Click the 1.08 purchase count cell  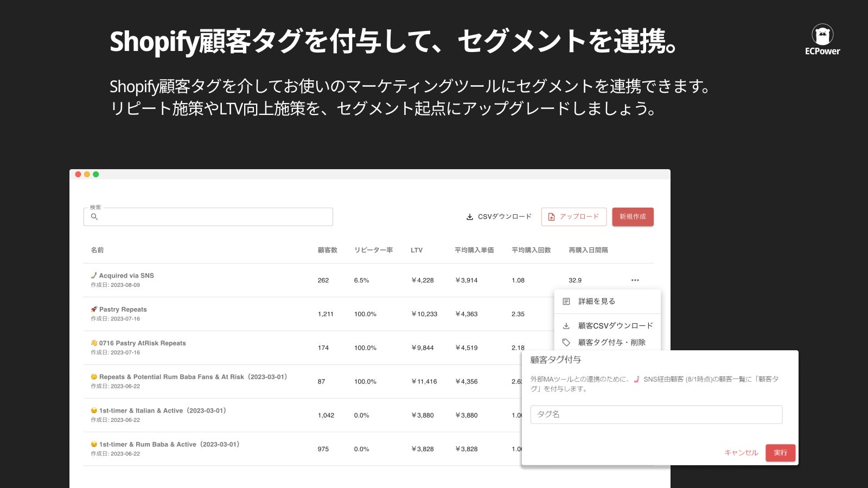click(x=518, y=280)
